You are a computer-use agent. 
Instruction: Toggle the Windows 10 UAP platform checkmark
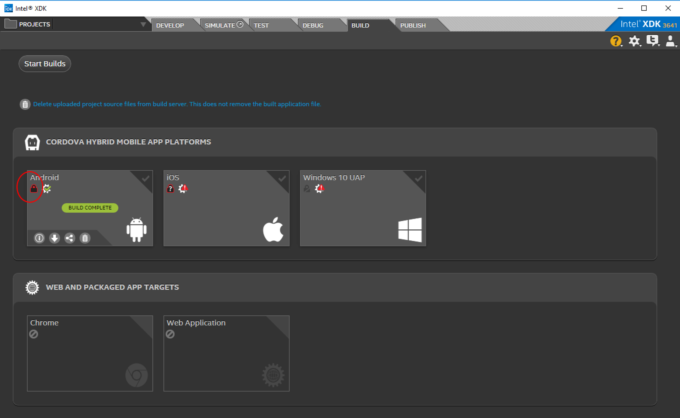[418, 178]
